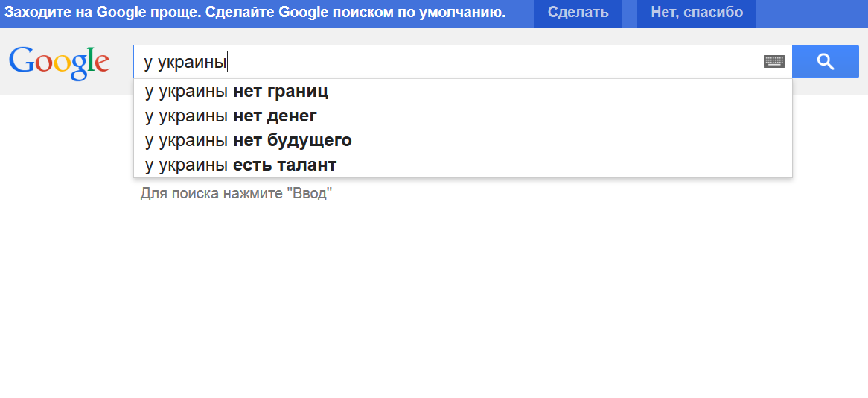Go to Google homepage via the logo
The height and width of the screenshot is (398, 868).
pos(59,63)
